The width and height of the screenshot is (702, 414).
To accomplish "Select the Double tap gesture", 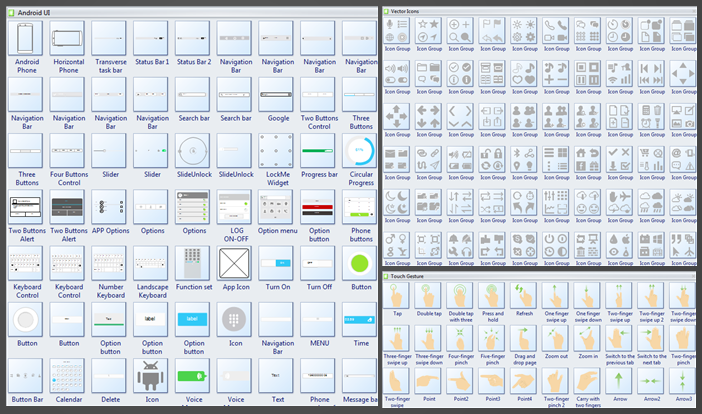I will pyautogui.click(x=429, y=296).
